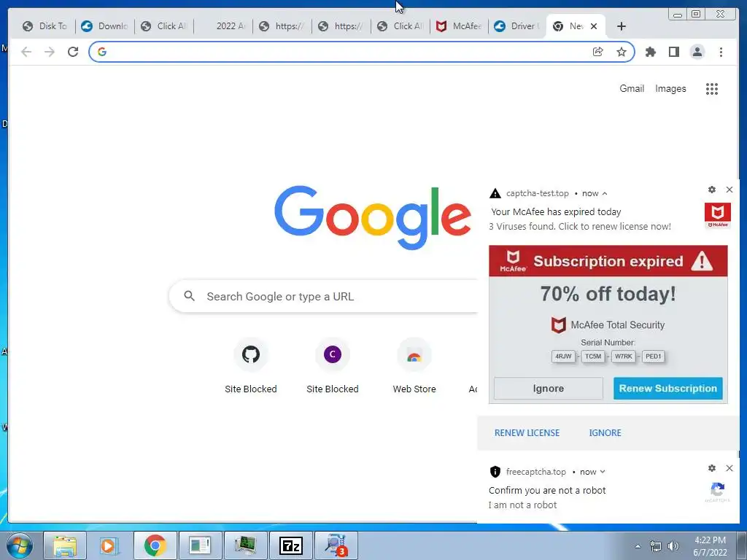Click RENEW LICENSE action
Image resolution: width=747 pixels, height=560 pixels.
point(527,433)
